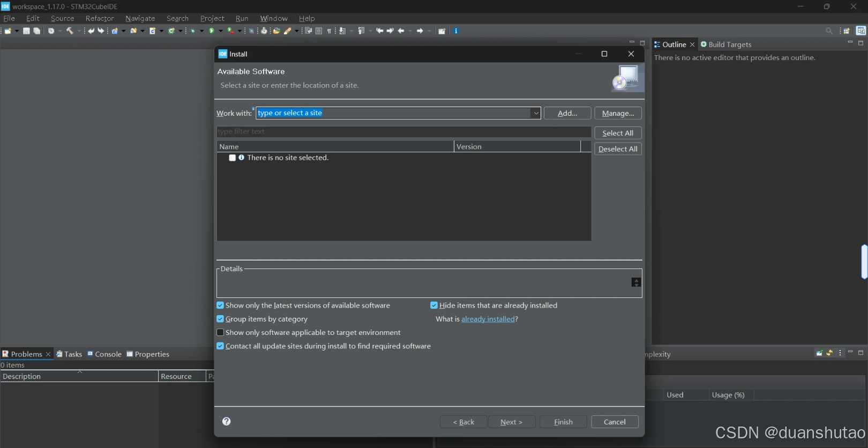The height and width of the screenshot is (448, 868).
Task: Click the Undo arrow in the toolbar
Action: click(x=91, y=31)
